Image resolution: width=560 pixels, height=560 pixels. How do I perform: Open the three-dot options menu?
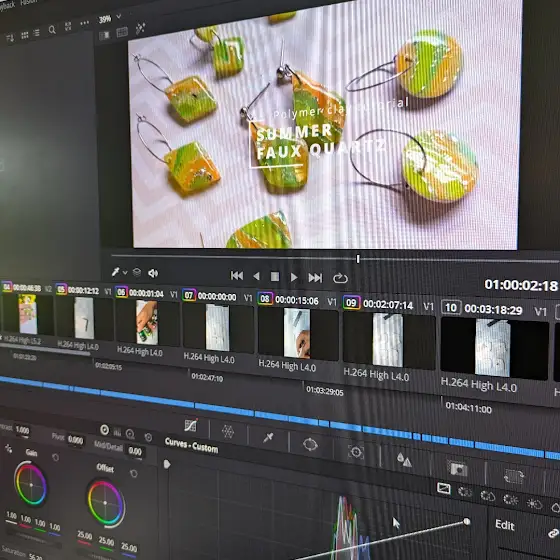[x=85, y=23]
